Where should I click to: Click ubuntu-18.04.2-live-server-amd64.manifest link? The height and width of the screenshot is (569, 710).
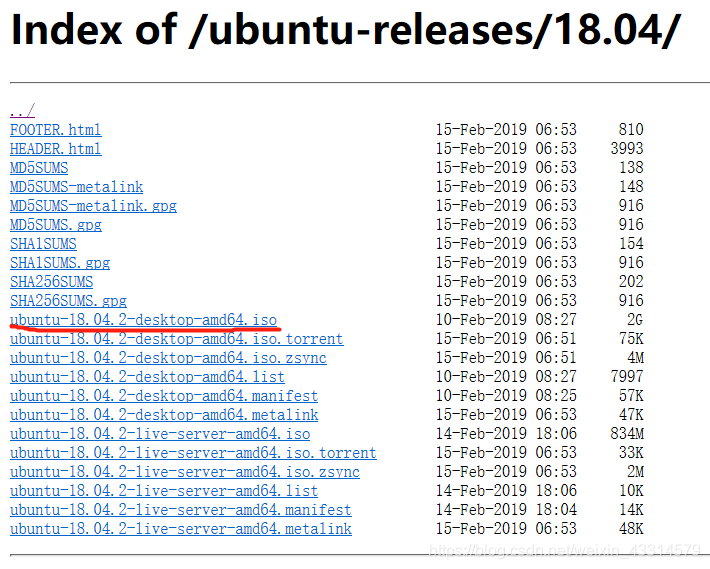tap(181, 510)
